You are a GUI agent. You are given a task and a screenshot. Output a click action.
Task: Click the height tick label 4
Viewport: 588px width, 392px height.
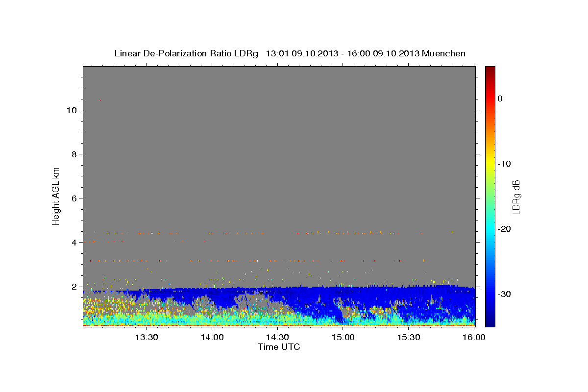click(x=73, y=242)
